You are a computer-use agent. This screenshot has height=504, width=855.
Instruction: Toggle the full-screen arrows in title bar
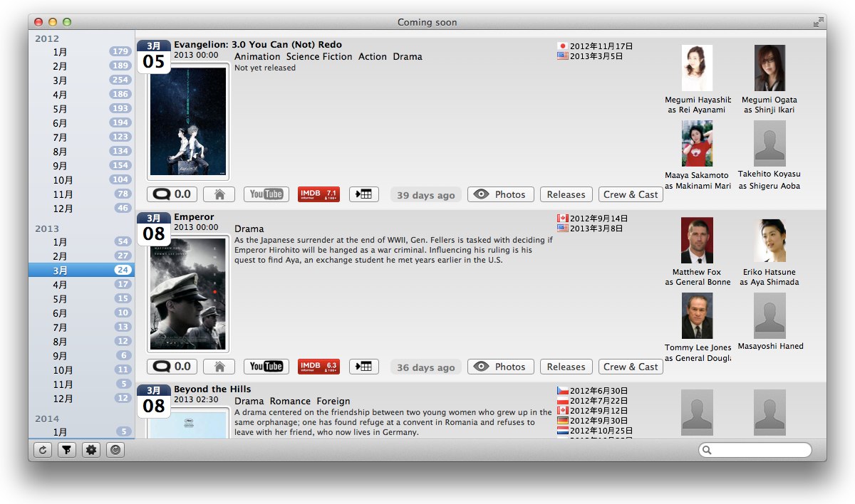(819, 22)
